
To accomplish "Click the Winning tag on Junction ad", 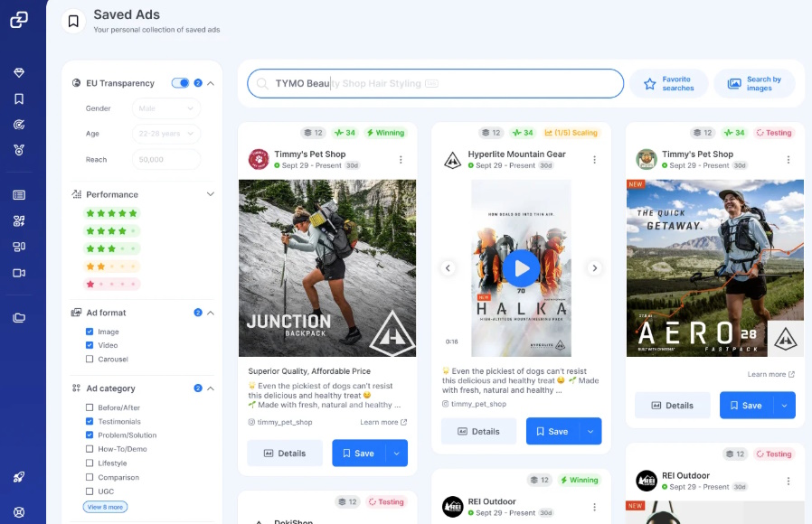I will 386,133.
